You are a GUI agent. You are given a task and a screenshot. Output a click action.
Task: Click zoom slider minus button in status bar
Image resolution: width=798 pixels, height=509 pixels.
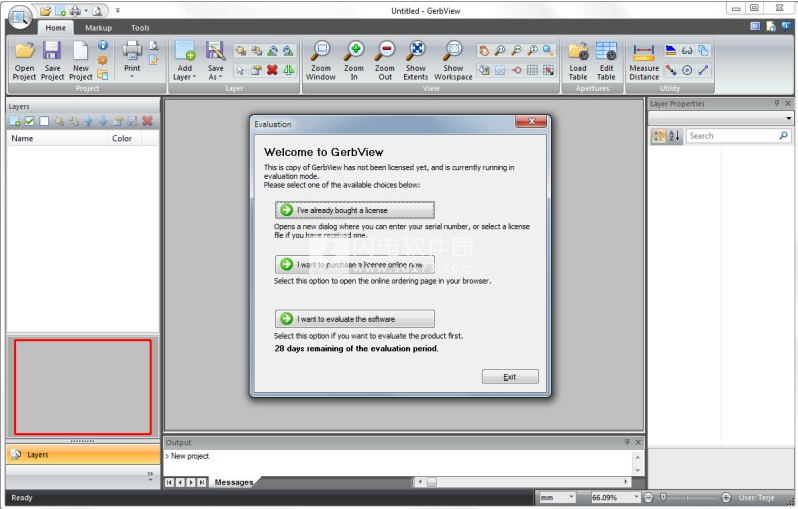click(x=648, y=497)
